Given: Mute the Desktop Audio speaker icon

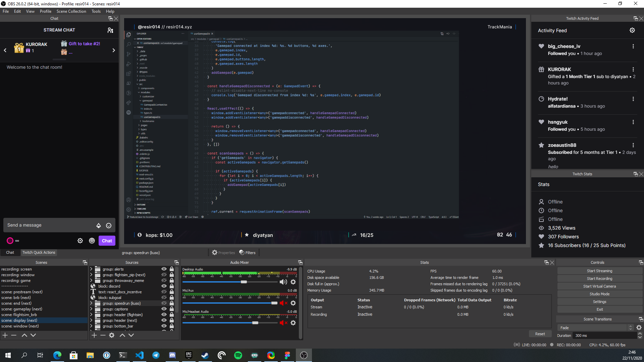Looking at the screenshot, I should coord(283,282).
